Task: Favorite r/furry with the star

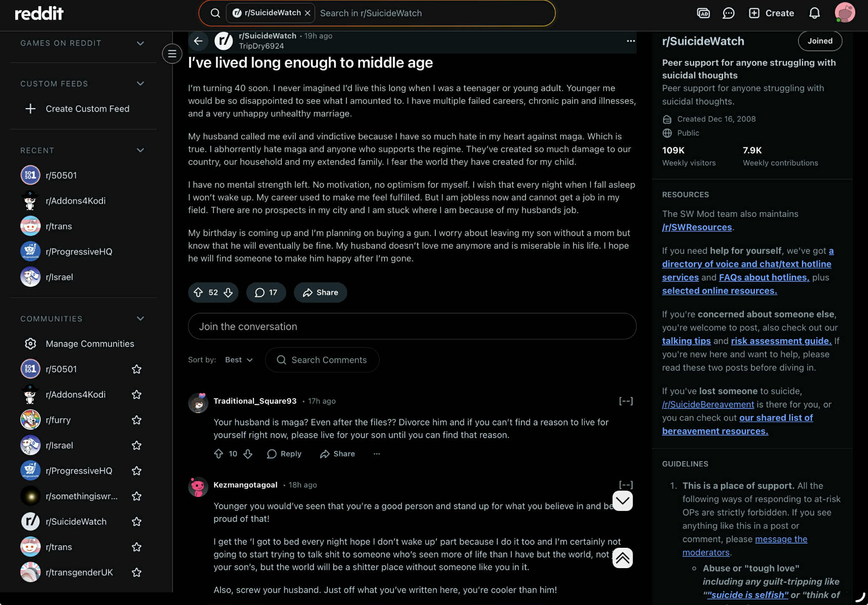Action: pyautogui.click(x=136, y=420)
